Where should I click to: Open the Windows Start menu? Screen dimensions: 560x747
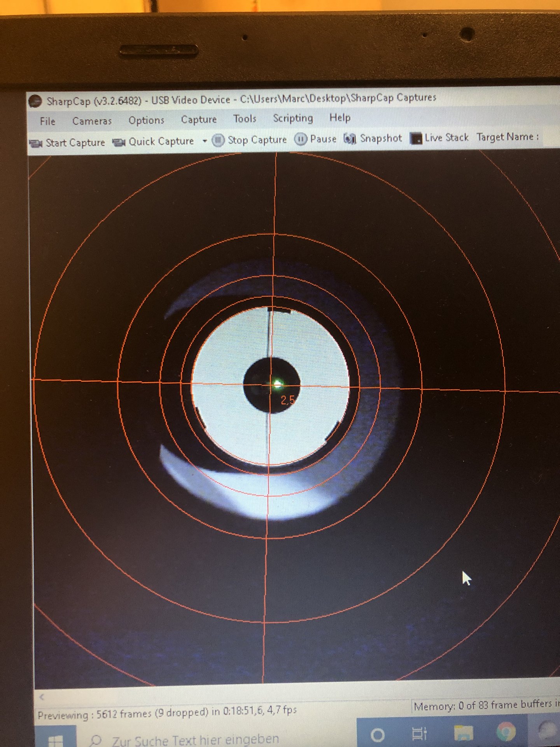click(55, 739)
